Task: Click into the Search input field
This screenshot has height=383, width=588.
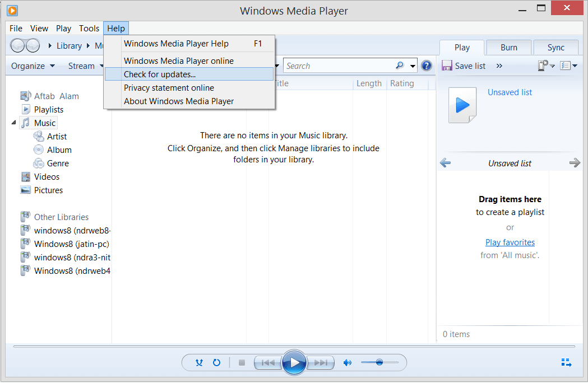Action: [339, 66]
